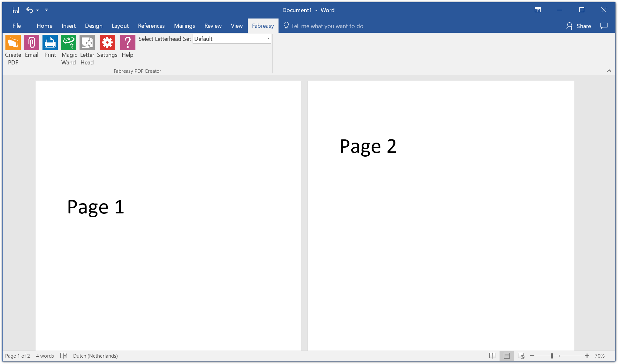Screen dimensions: 619x364
Task: Open Customize Quick Access Toolbar menu
Action: (47, 10)
